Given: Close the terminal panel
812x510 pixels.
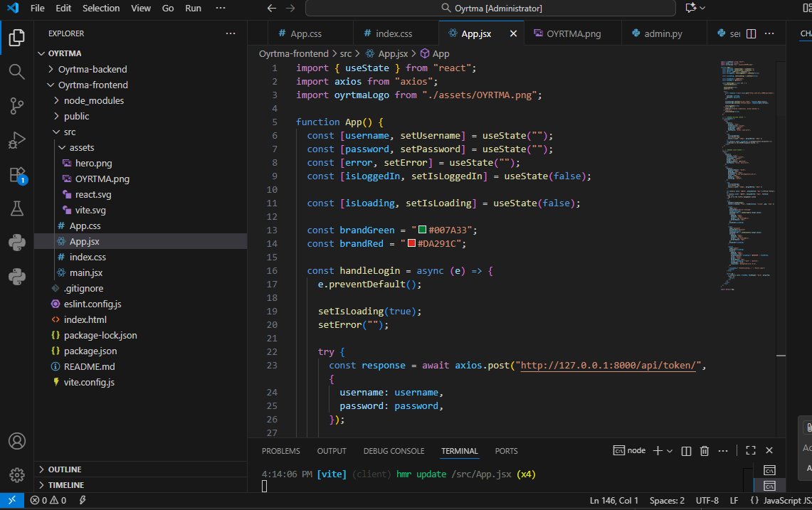Looking at the screenshot, I should coord(769,450).
